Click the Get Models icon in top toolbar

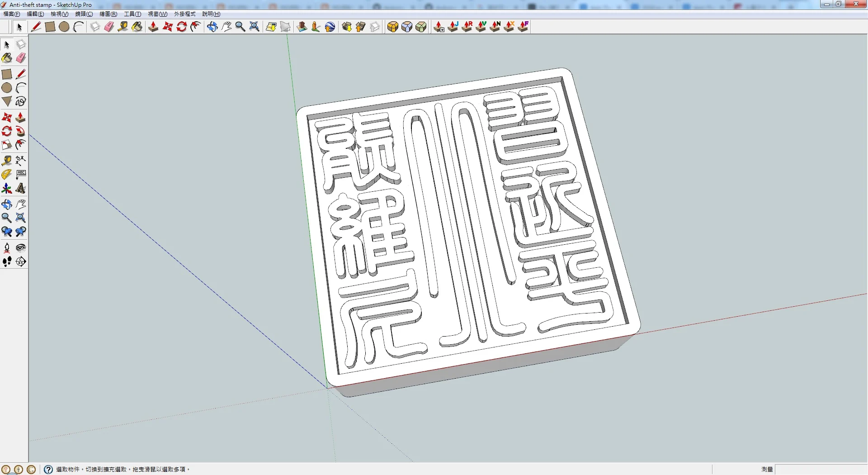point(347,27)
